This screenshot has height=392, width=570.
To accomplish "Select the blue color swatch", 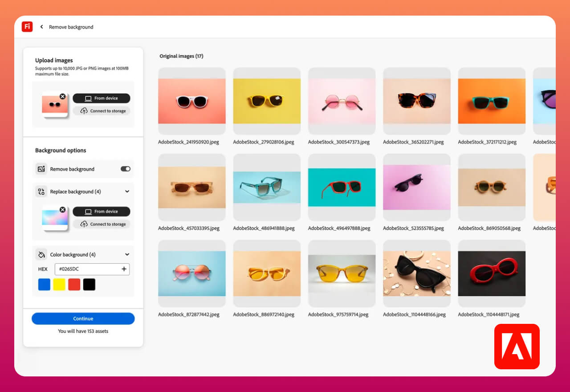I will pyautogui.click(x=44, y=284).
